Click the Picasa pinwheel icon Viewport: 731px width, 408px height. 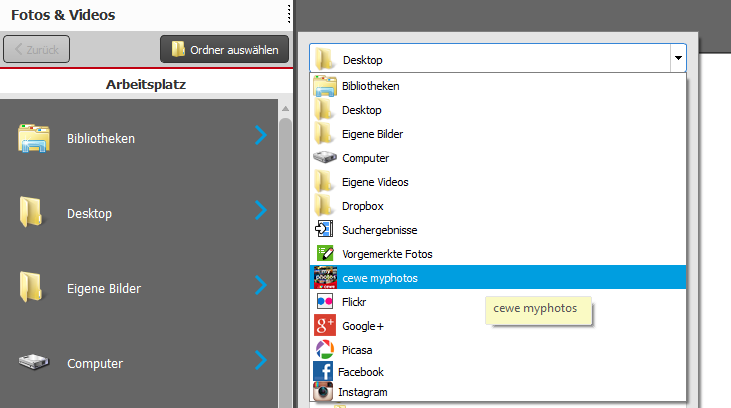coord(324,350)
